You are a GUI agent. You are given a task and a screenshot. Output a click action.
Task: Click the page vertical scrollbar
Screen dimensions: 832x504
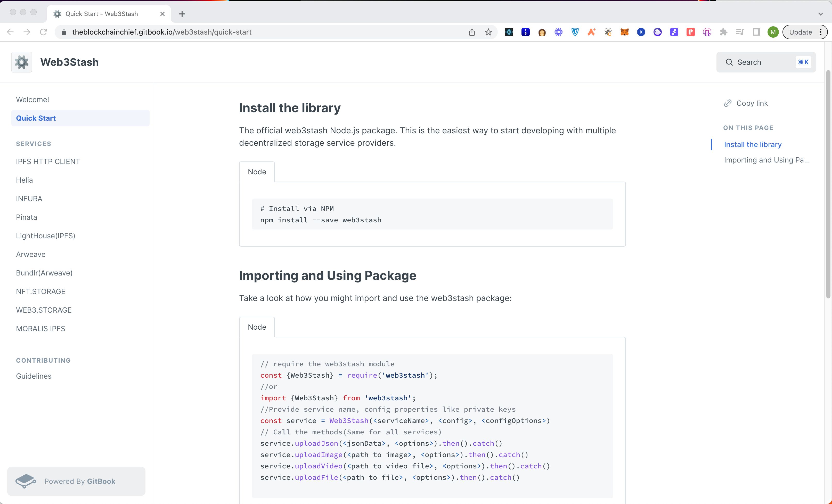(x=828, y=184)
